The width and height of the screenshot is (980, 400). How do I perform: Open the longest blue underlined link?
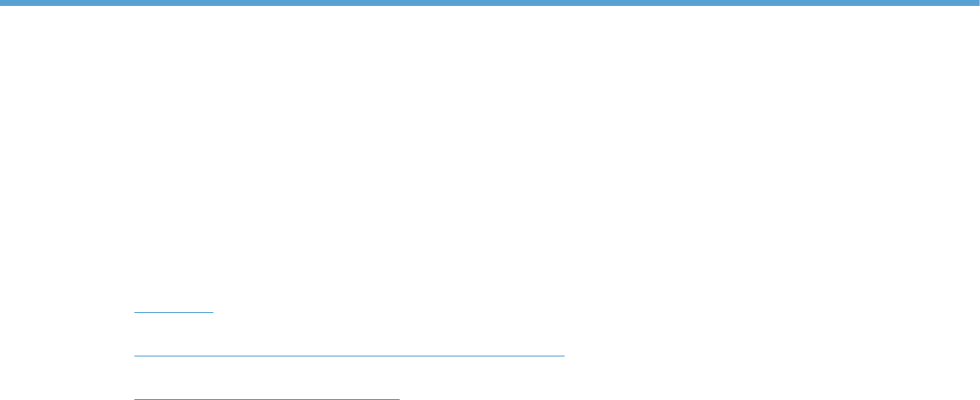click(350, 352)
